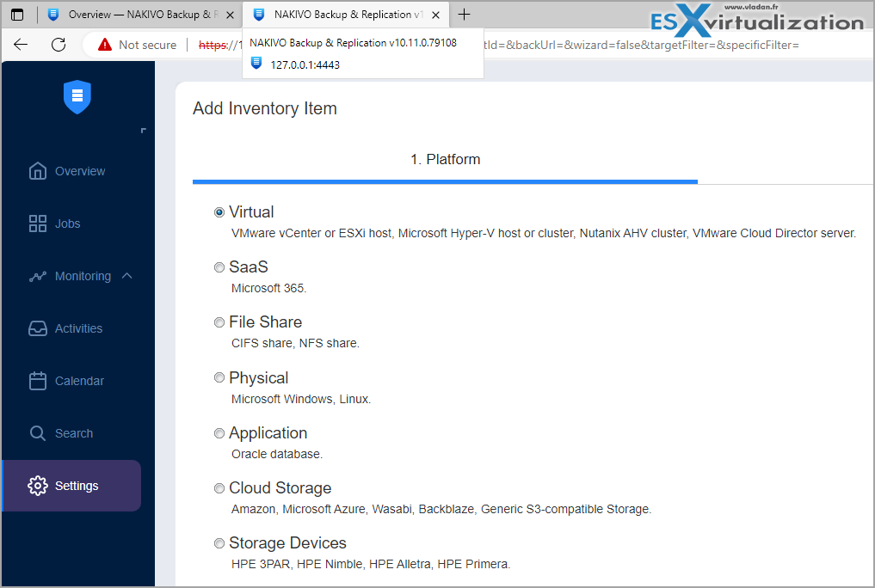Click the Oracle database description

tap(277, 454)
